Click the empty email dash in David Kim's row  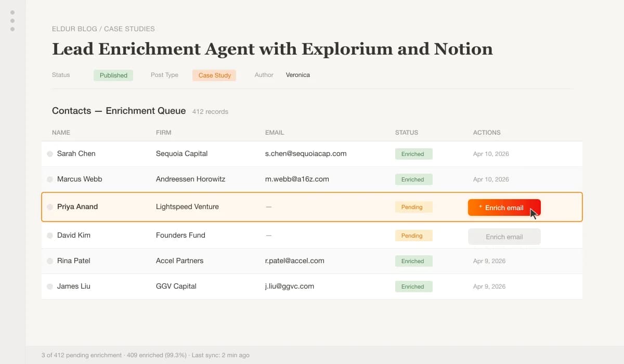(268, 236)
